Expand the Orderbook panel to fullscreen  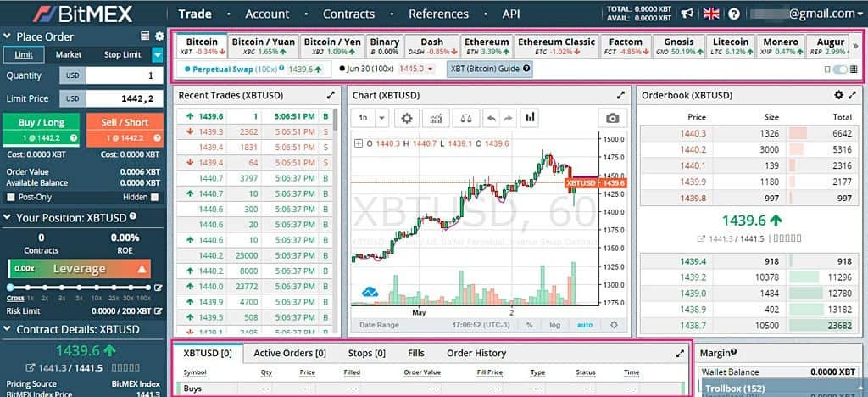853,95
